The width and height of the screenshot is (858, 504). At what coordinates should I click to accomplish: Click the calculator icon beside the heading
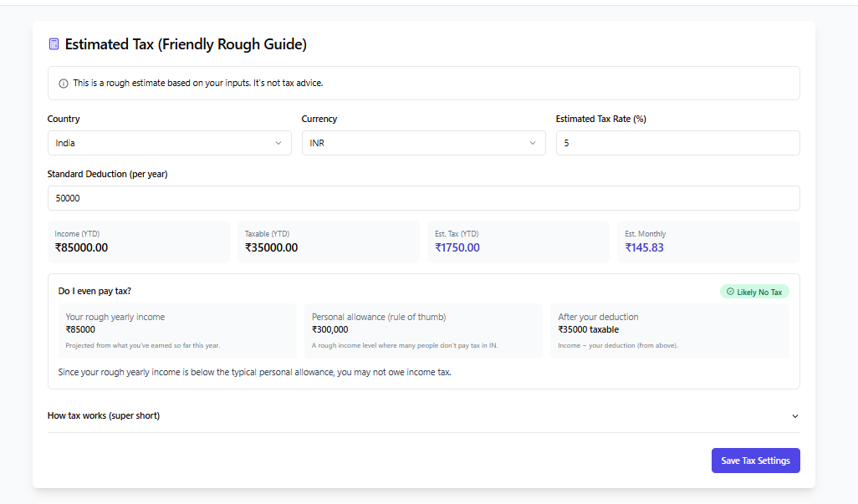coord(54,43)
